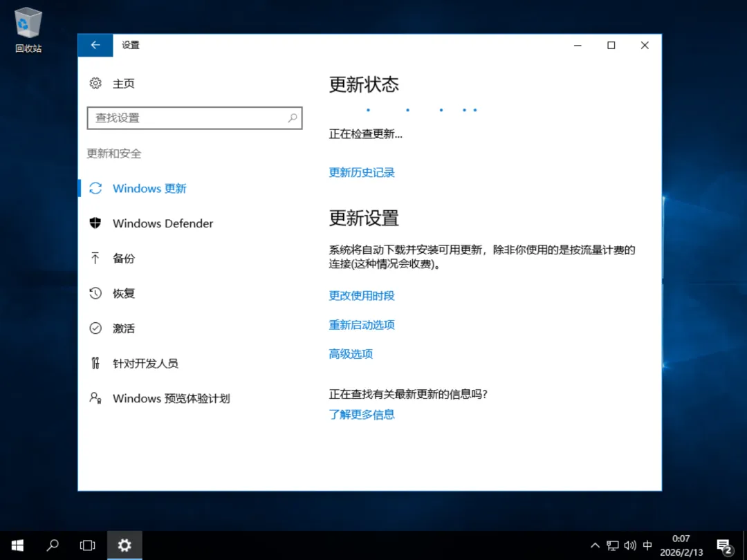Click the Settings gear on the taskbar

(x=124, y=545)
